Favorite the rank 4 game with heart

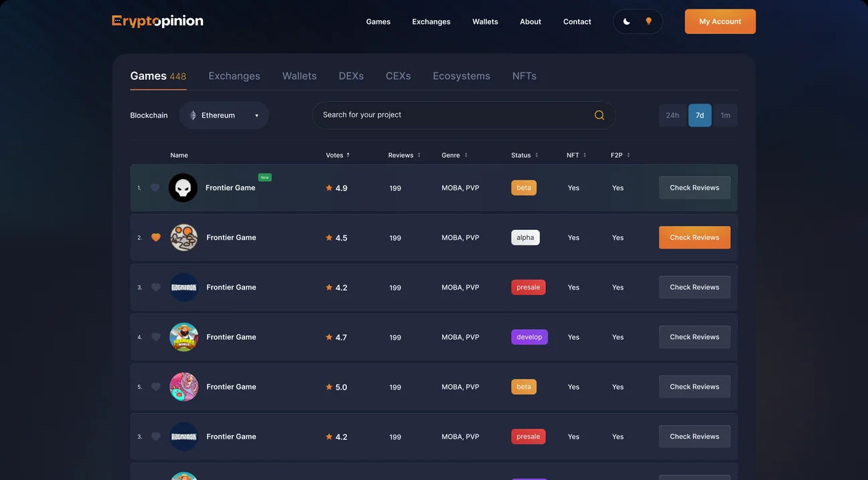(156, 337)
